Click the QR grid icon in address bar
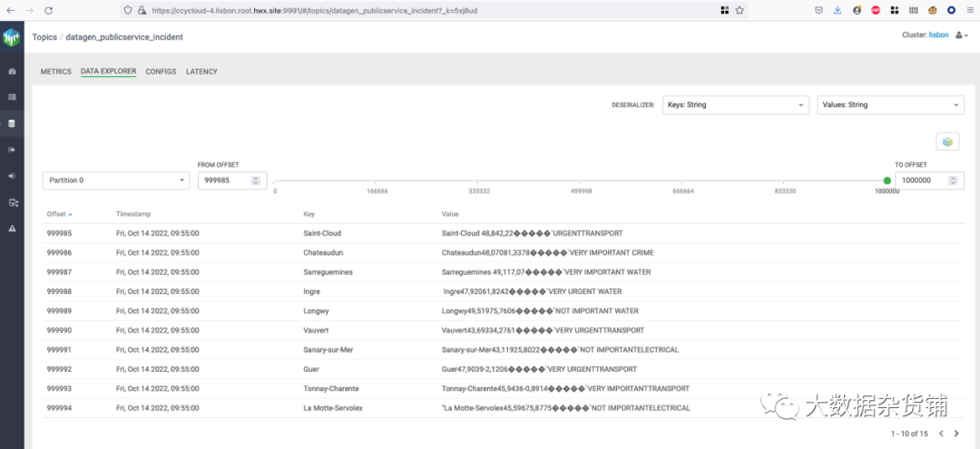Viewport: 980px width, 449px height. pos(725,10)
